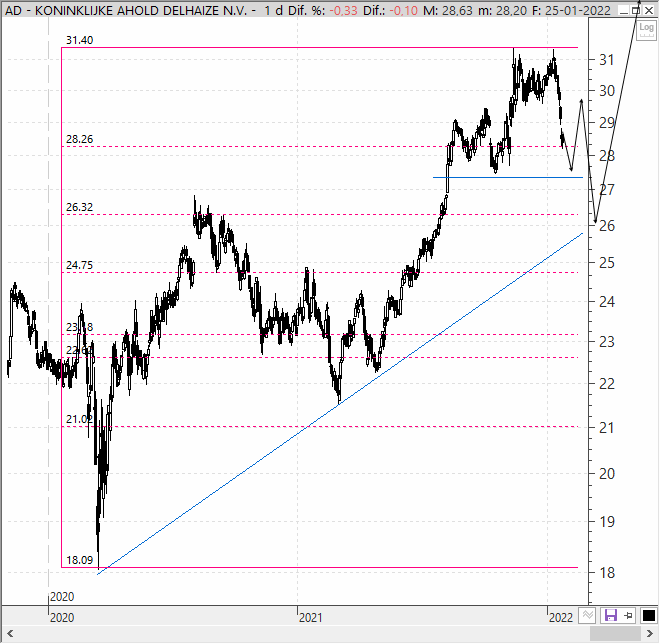This screenshot has width=660, height=644.
Task: Click the 21.02 Fibonacci level label
Action: coord(80,419)
